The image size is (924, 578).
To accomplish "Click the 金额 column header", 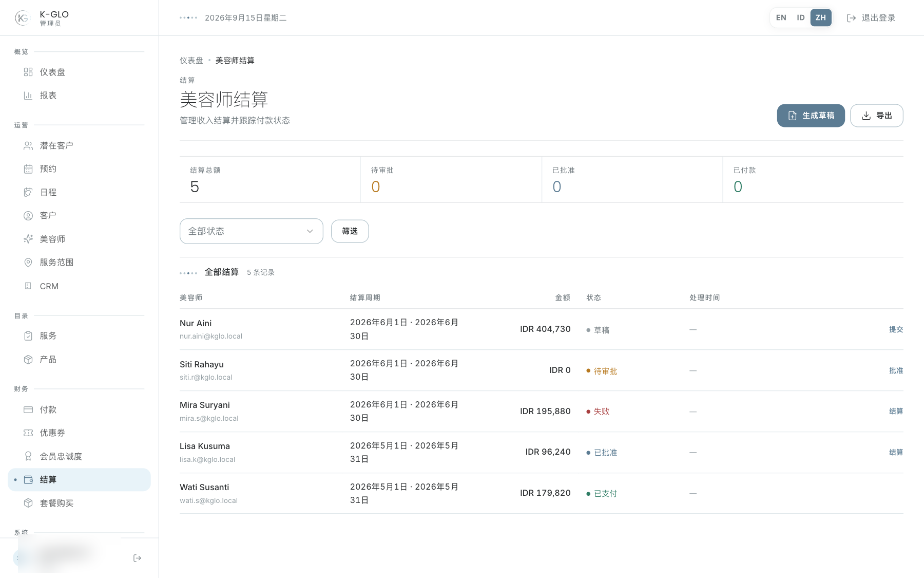I will (563, 297).
